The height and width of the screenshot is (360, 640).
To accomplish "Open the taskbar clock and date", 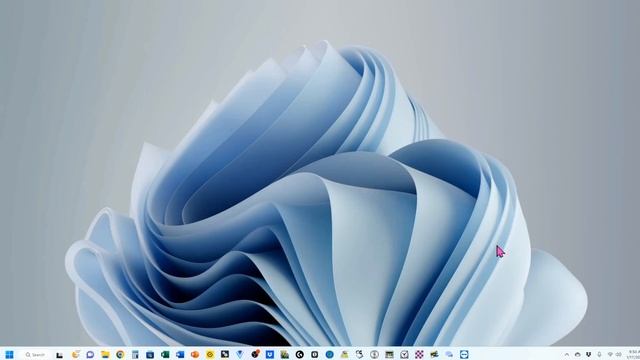I will (633, 354).
